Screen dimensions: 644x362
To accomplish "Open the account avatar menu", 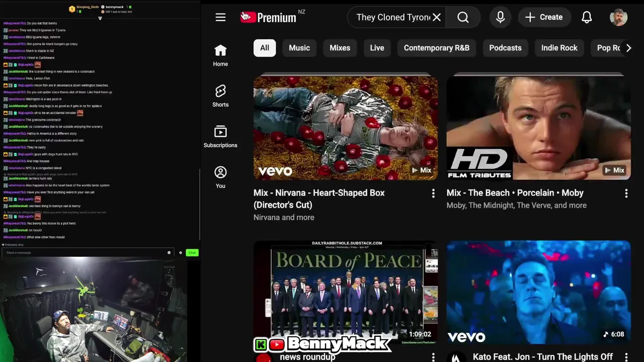I will (618, 18).
